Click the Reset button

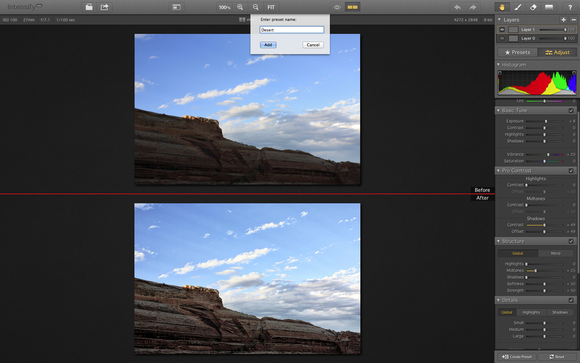coord(557,357)
